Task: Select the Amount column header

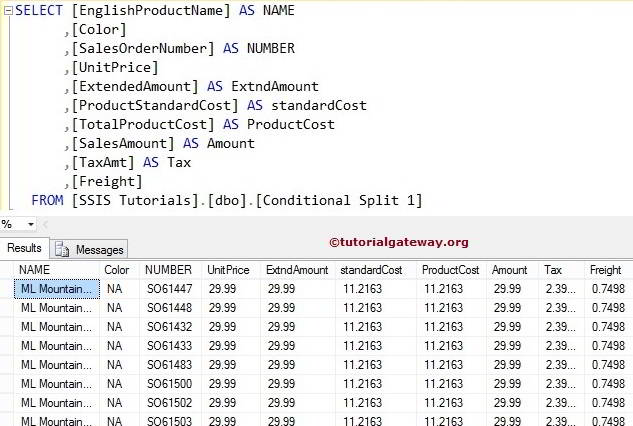Action: [x=510, y=270]
